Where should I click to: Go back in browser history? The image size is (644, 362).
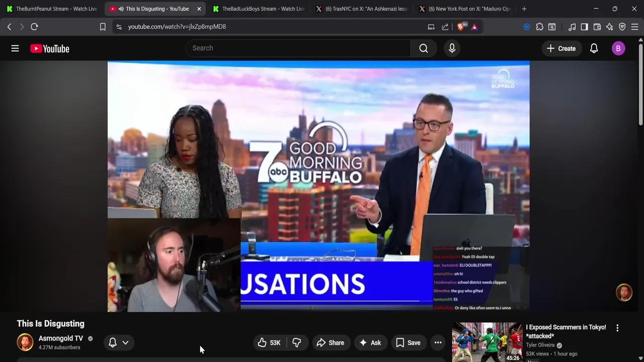pos(9,27)
